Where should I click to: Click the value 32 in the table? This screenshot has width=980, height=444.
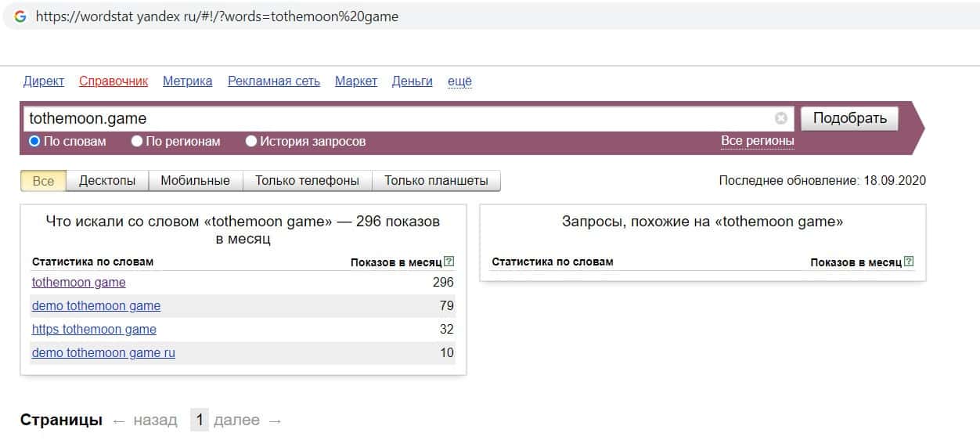446,330
